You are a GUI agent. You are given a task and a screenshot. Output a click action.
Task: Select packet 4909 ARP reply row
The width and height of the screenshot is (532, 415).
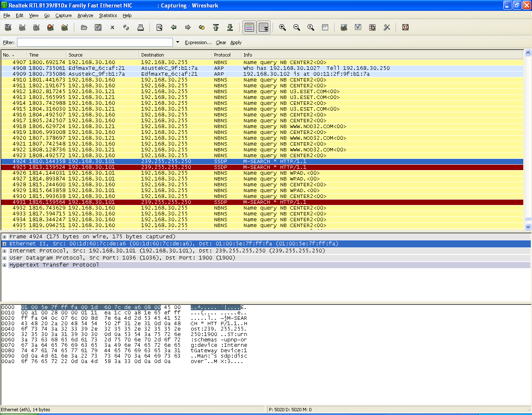[x=262, y=74]
